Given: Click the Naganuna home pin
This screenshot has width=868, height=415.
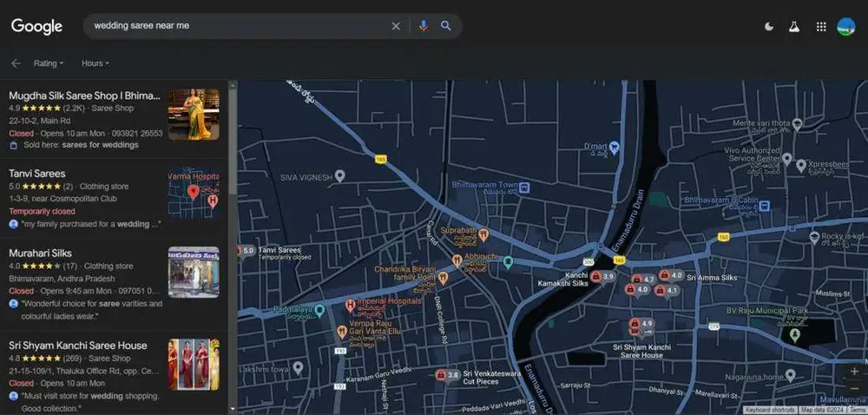Looking at the screenshot, I should (x=791, y=376).
